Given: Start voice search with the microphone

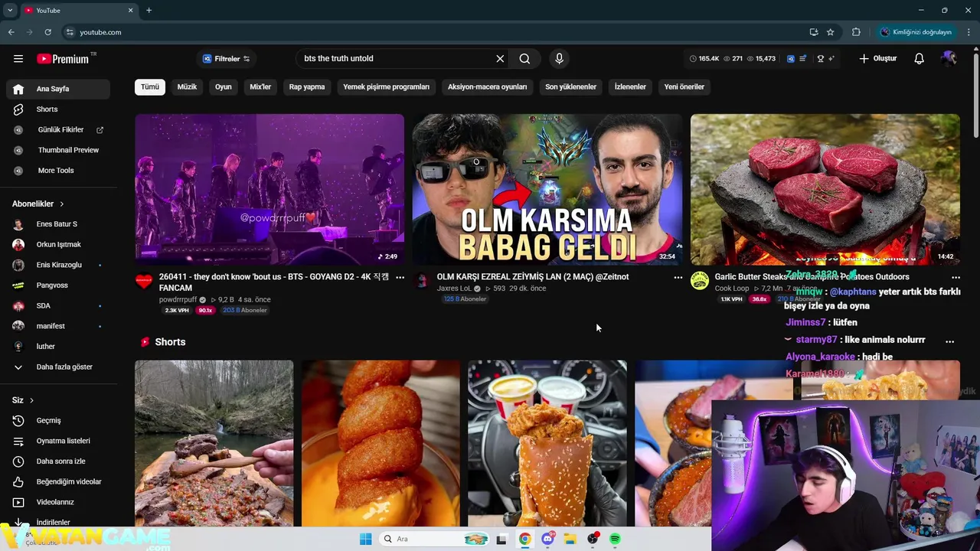Looking at the screenshot, I should click(x=559, y=59).
